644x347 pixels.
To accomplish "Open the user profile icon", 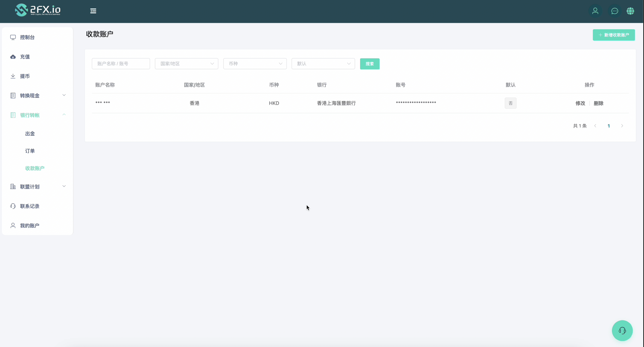I will click(x=595, y=11).
